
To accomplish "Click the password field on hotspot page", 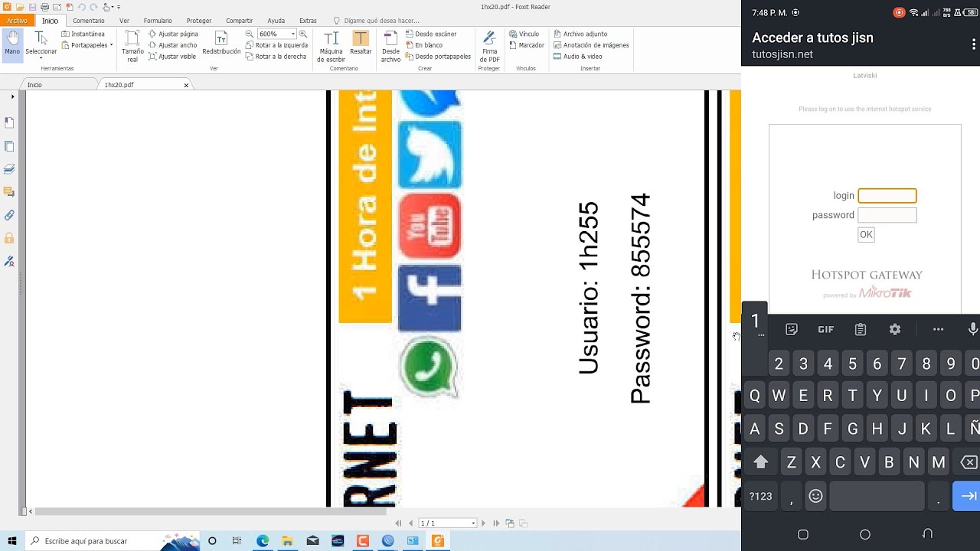I will [887, 215].
